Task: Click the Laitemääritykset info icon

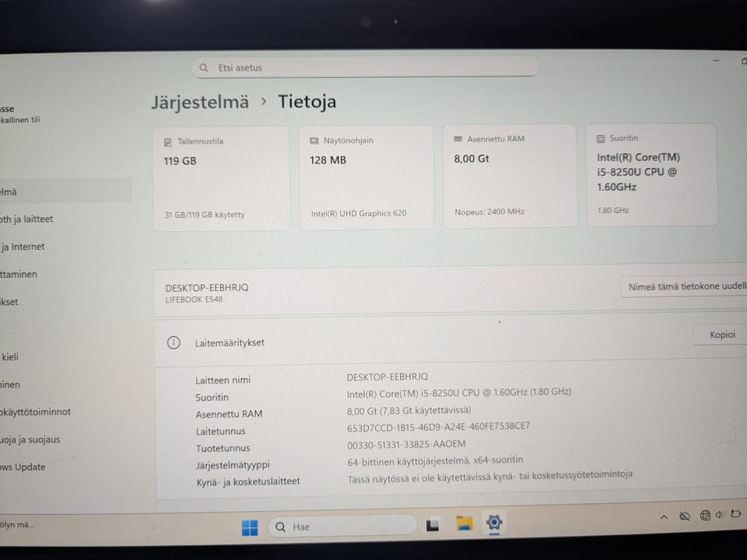Action: click(x=174, y=343)
